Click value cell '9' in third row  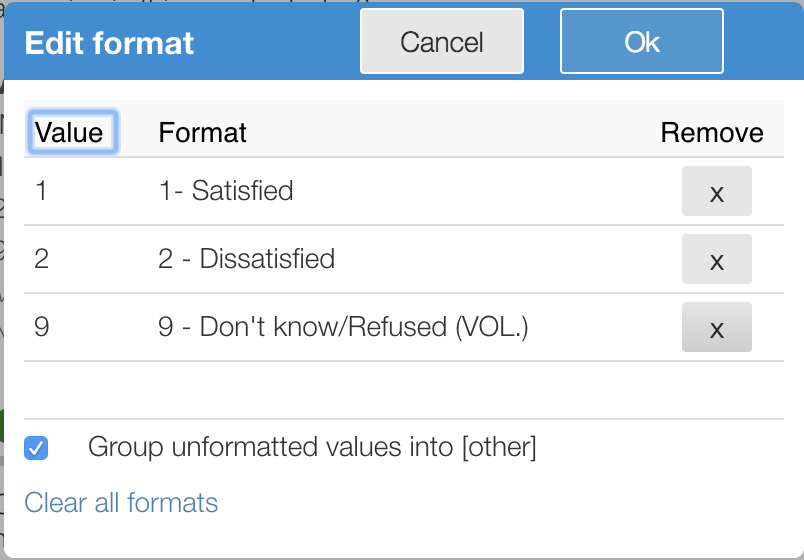(41, 327)
